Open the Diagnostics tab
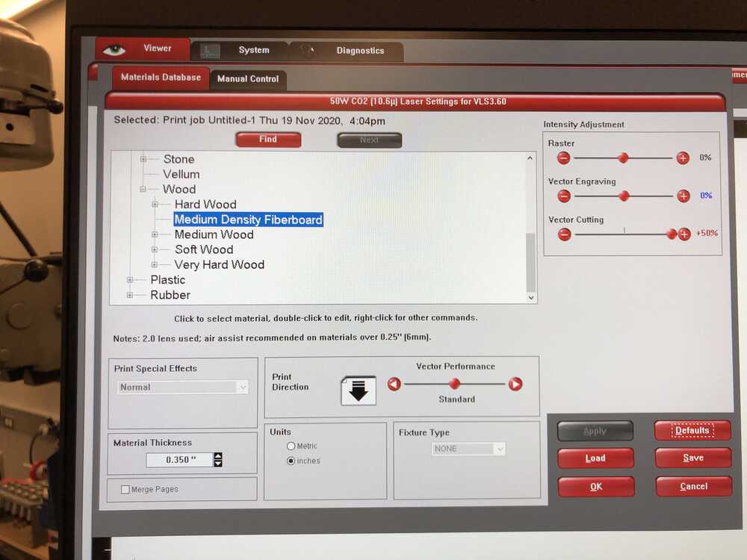The image size is (747, 560). [359, 51]
